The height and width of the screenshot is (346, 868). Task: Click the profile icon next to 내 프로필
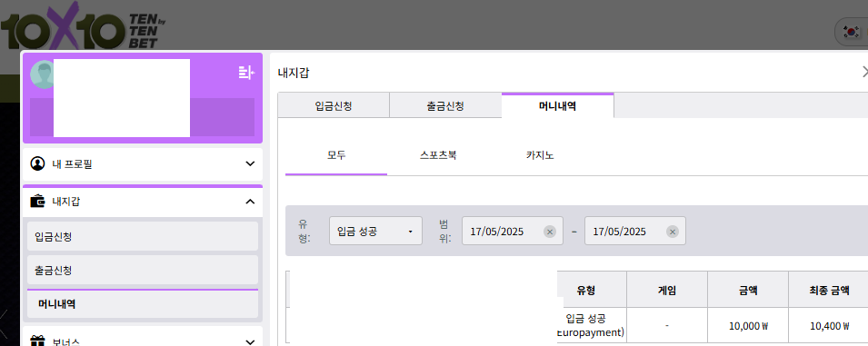(37, 163)
